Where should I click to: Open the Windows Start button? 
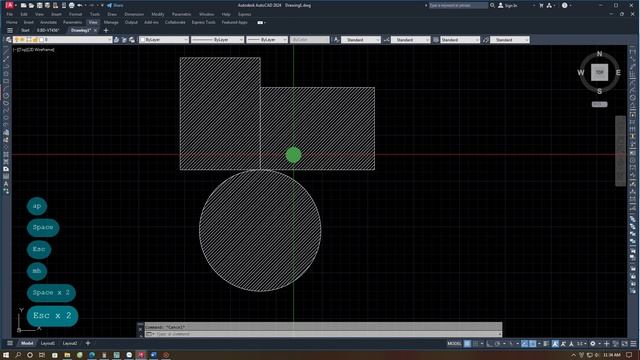pyautogui.click(x=6, y=355)
